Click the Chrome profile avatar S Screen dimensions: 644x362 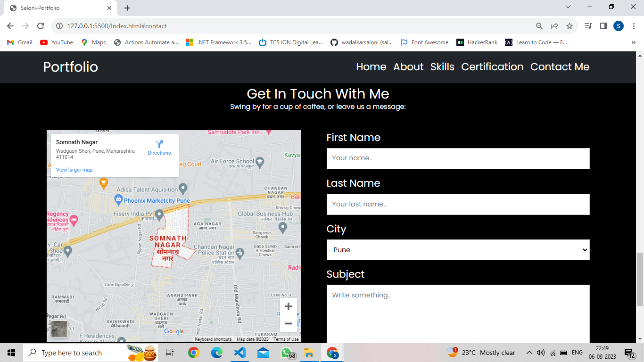point(618,27)
